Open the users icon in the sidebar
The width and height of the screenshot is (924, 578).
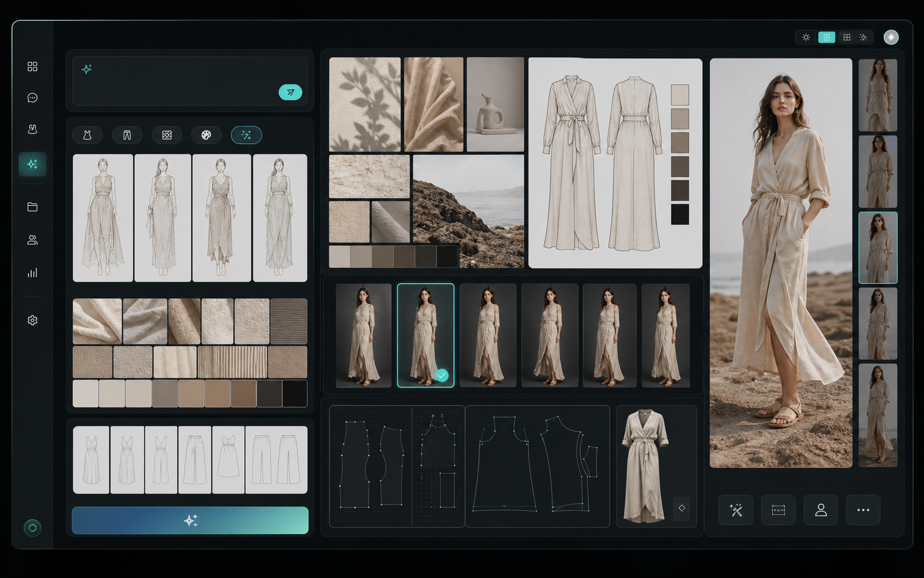33,239
